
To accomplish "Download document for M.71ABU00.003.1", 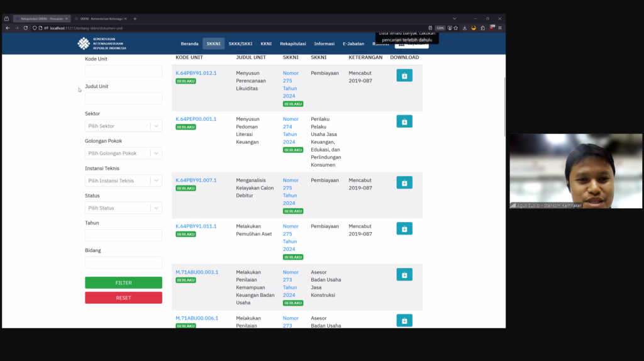I will point(404,274).
